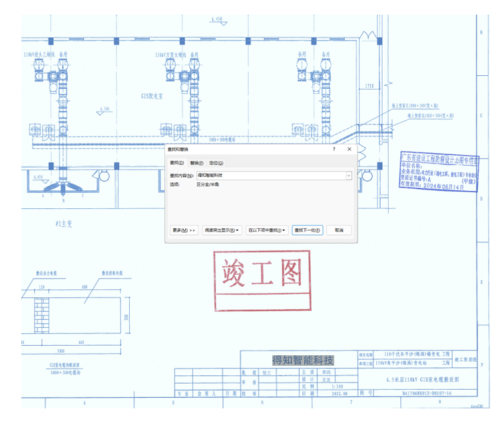Click the 敷设控制电缆 annotation

(112, 273)
